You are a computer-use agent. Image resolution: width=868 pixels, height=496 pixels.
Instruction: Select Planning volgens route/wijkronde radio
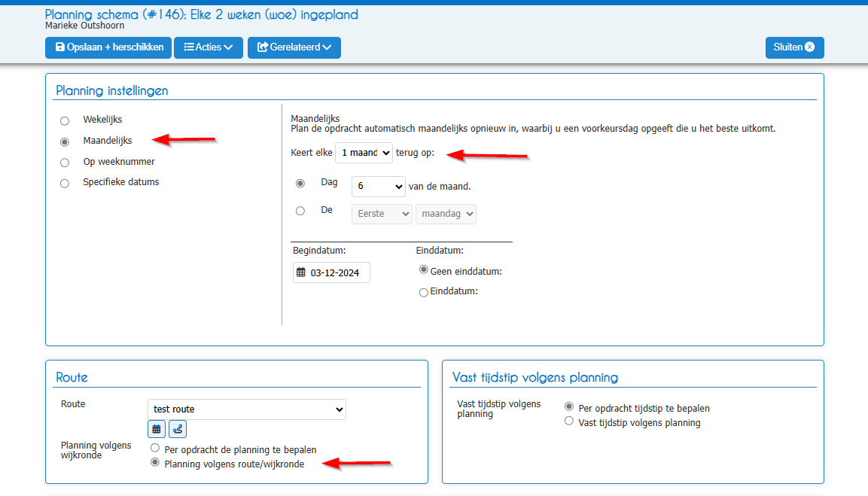(x=155, y=462)
